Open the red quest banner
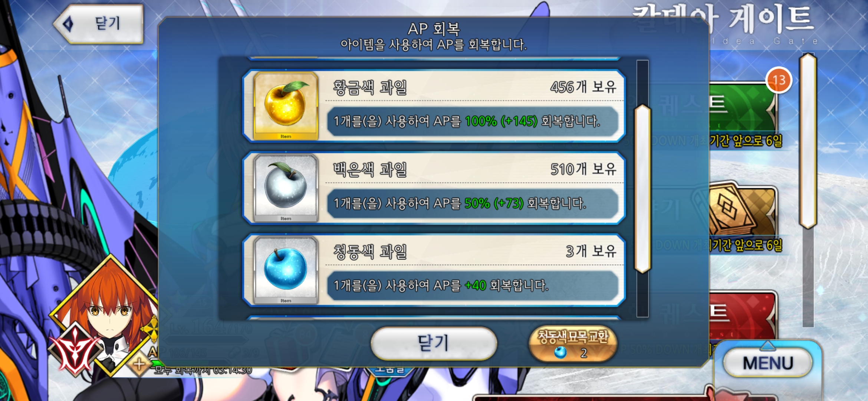868x401 pixels. click(742, 316)
